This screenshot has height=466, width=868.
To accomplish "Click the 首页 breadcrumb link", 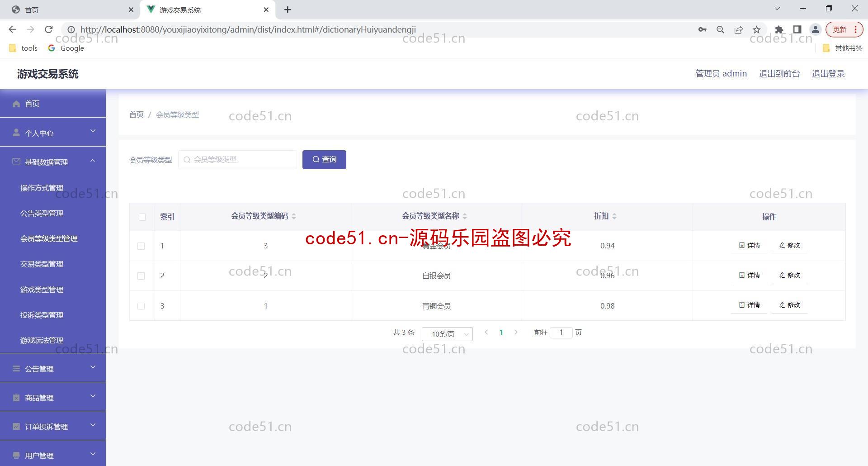I will tap(136, 114).
